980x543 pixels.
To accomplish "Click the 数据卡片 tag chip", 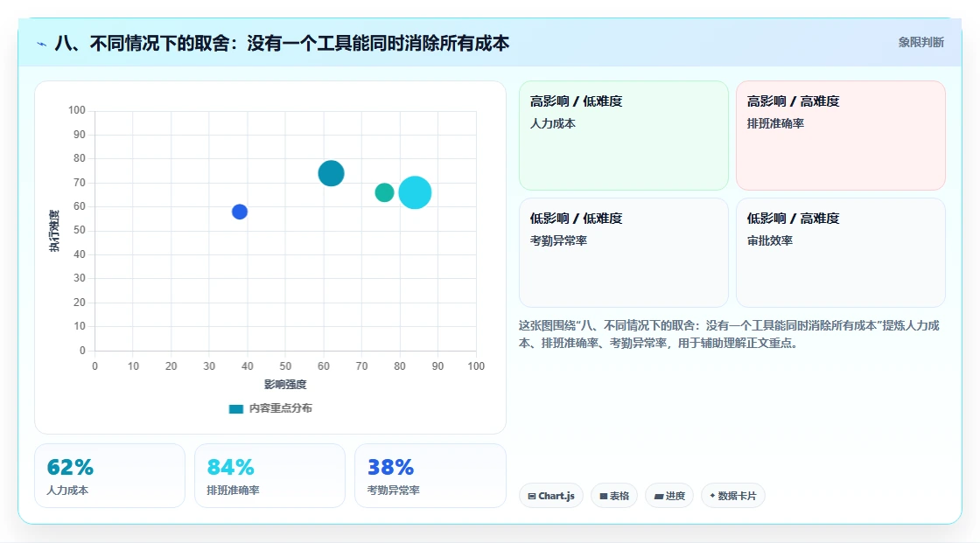I will click(x=732, y=496).
